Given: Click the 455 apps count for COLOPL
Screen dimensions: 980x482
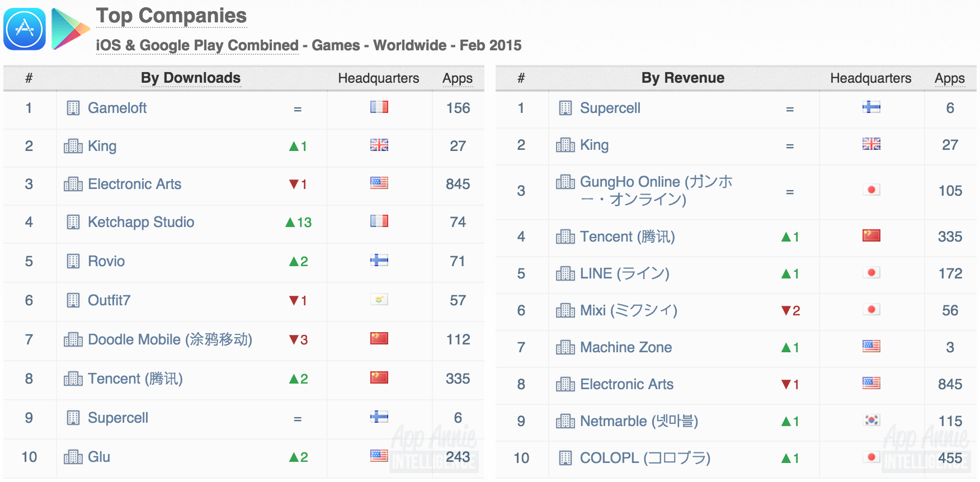Looking at the screenshot, I should [x=950, y=458].
